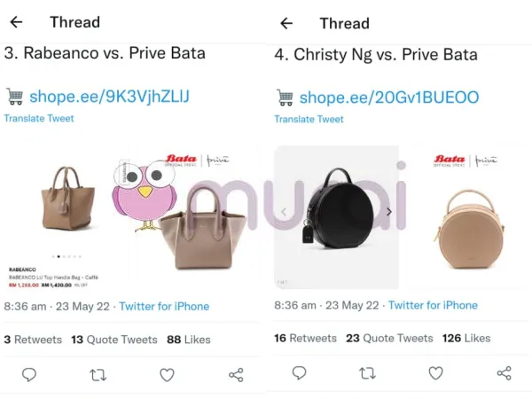Image resolution: width=532 pixels, height=399 pixels.
Task: Go back using left thread's back arrow
Action: point(16,22)
